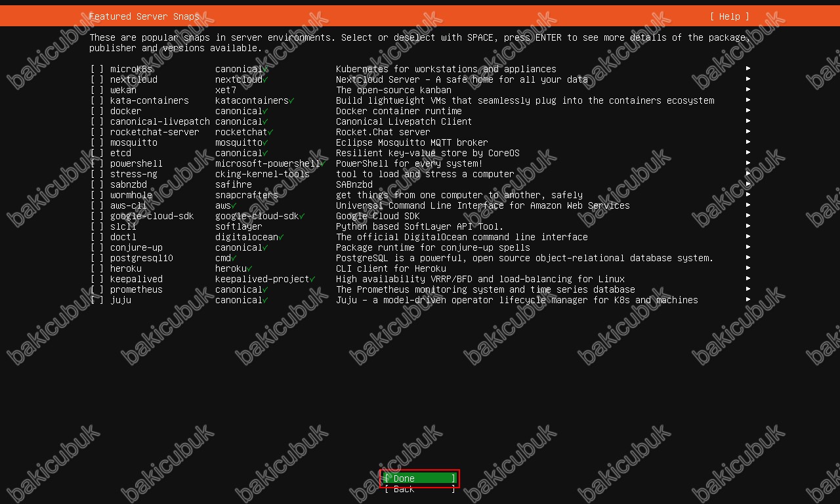840x504 pixels.
Task: Enable the doctl snap checkbox
Action: point(97,237)
